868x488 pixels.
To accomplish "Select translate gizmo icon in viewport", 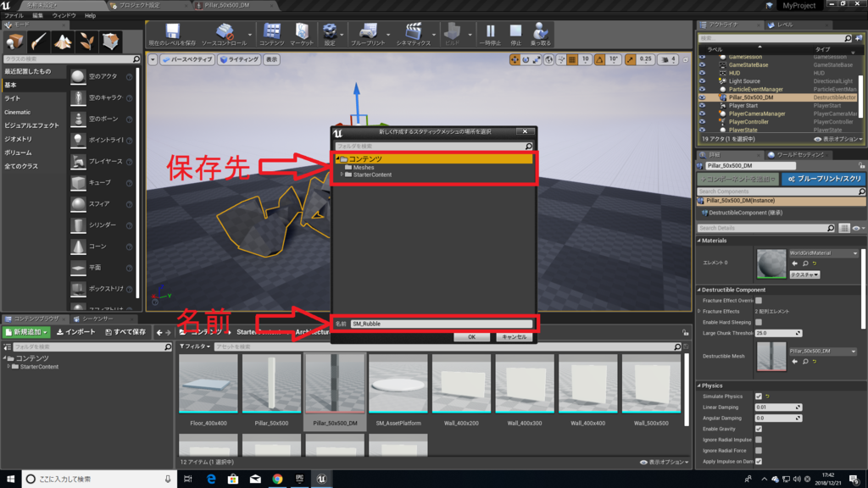I will [x=515, y=60].
